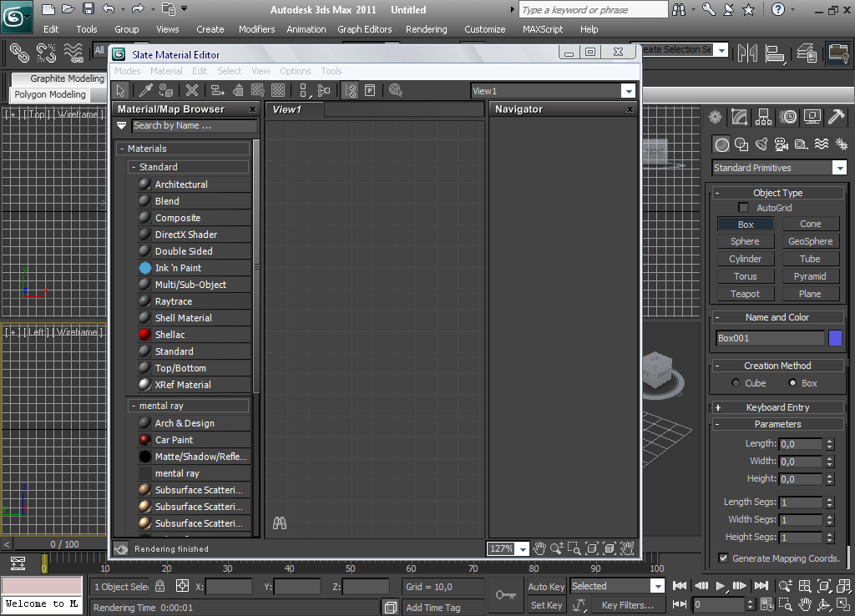Select the Cameras category icon
Image resolution: width=855 pixels, height=616 pixels.
[x=782, y=144]
